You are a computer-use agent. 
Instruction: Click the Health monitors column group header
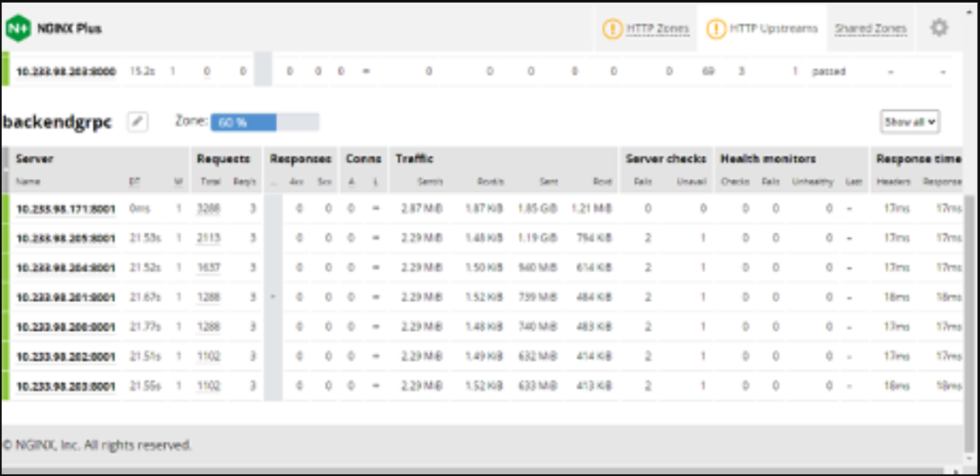point(768,159)
